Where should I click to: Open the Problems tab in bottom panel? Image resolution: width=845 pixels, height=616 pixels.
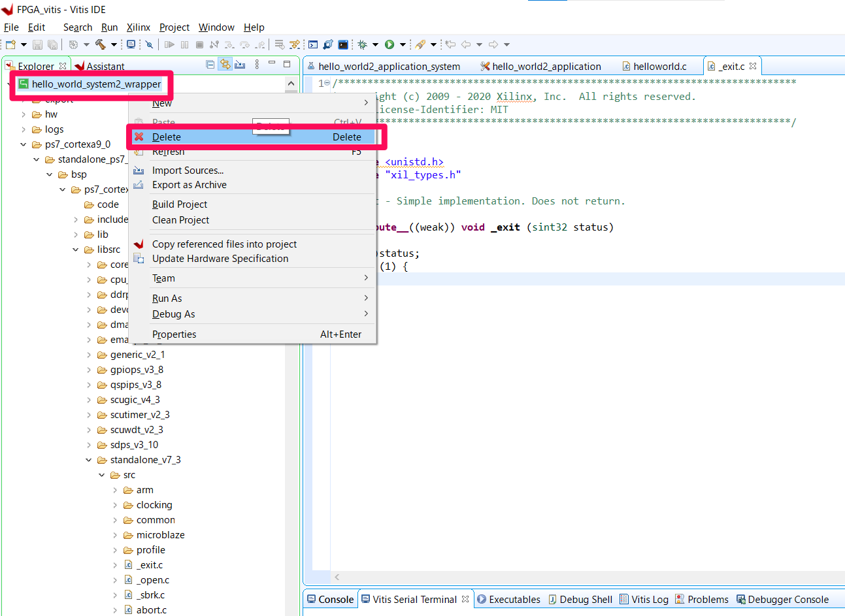pyautogui.click(x=707, y=599)
